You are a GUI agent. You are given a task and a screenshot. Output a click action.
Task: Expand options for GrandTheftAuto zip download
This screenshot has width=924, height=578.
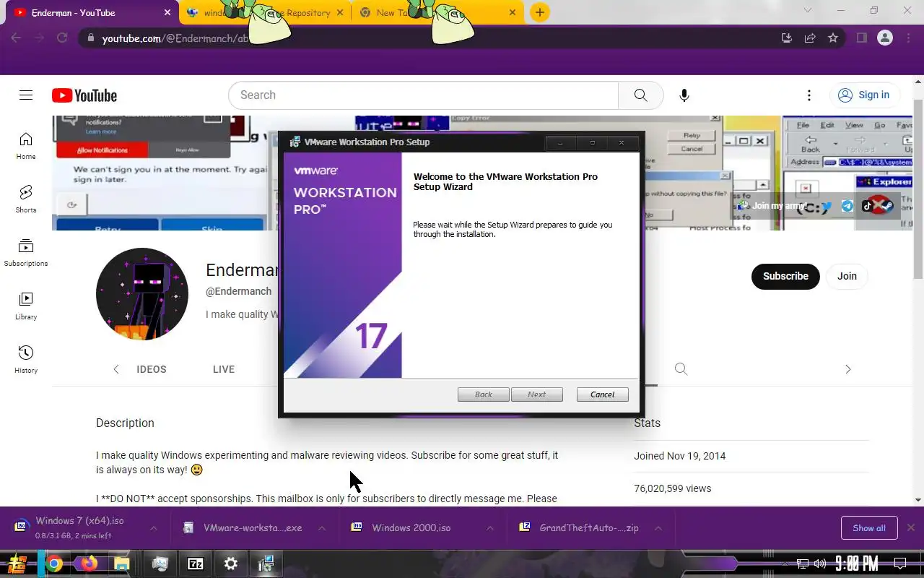pyautogui.click(x=658, y=528)
